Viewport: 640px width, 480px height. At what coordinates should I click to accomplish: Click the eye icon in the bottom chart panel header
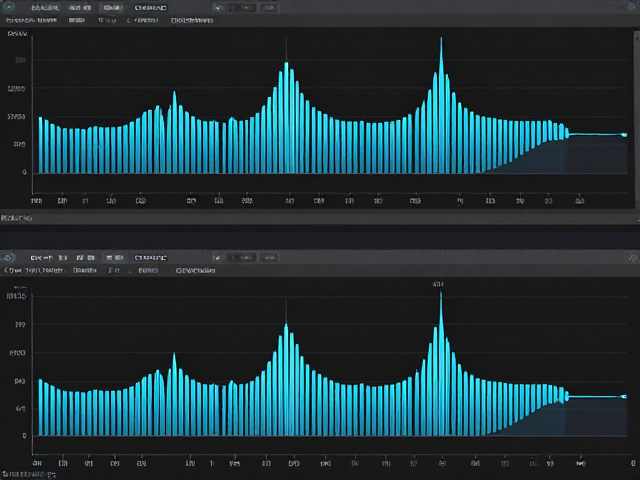(7, 258)
